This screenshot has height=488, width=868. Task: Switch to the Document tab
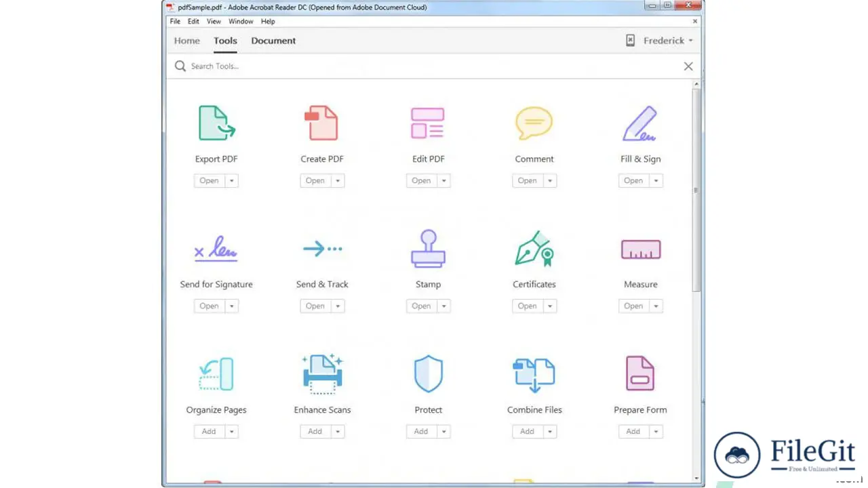tap(273, 41)
